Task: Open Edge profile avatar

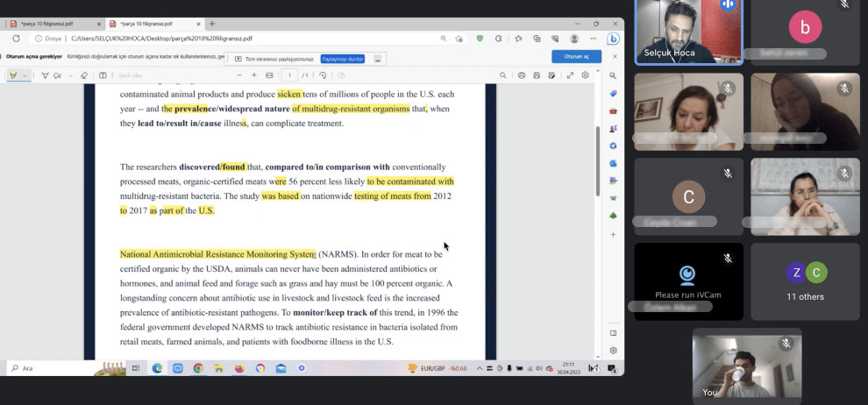Action: [574, 39]
